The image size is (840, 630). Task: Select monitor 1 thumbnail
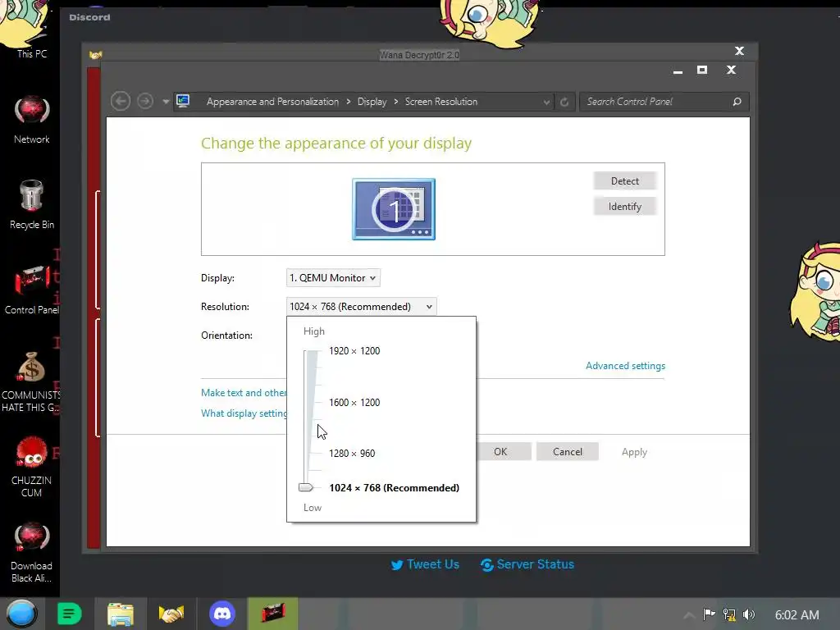click(394, 209)
